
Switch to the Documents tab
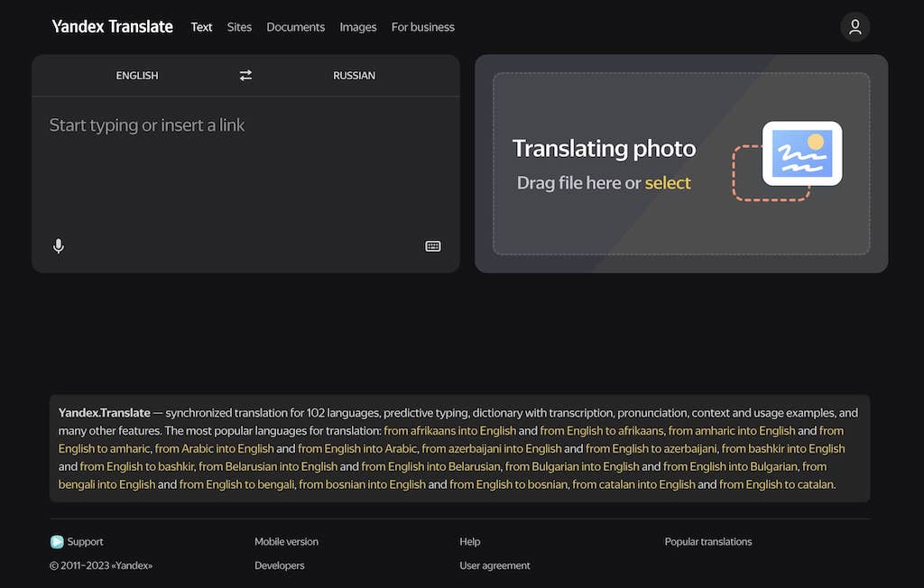295,27
